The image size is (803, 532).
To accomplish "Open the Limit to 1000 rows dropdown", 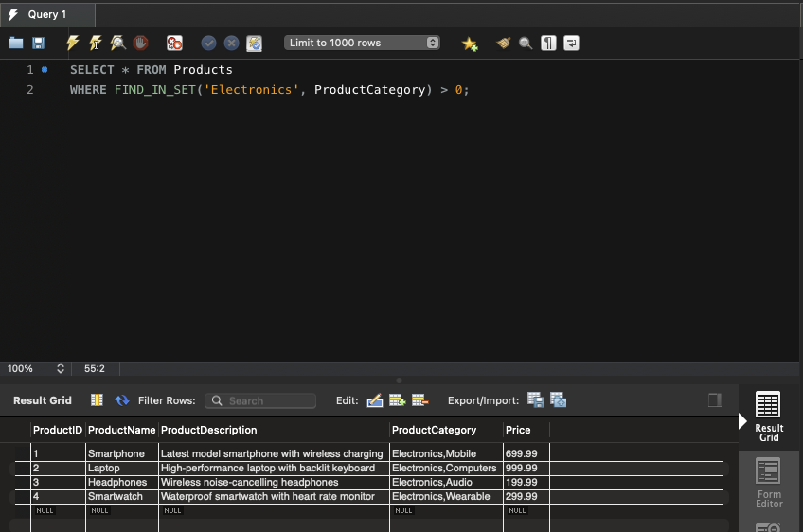I will 363,43.
